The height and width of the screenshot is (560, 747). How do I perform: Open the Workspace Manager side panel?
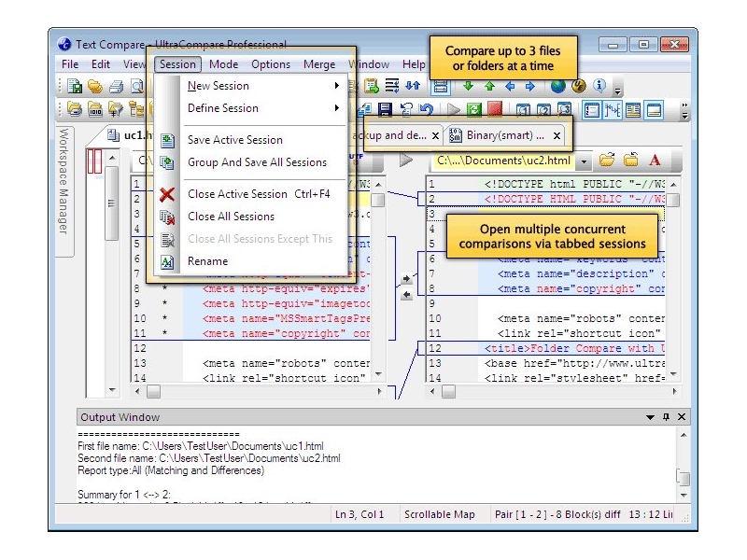[64, 191]
